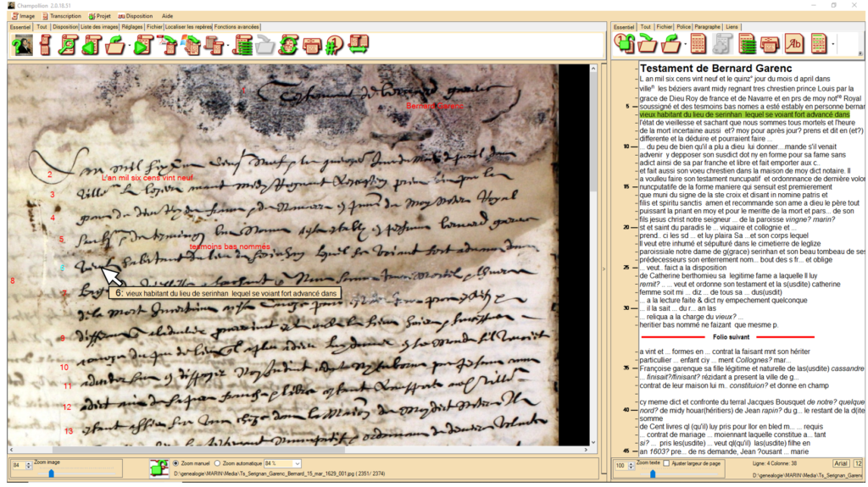Click the folder with green down arrow
Image resolution: width=868 pixels, height=487 pixels.
click(648, 43)
